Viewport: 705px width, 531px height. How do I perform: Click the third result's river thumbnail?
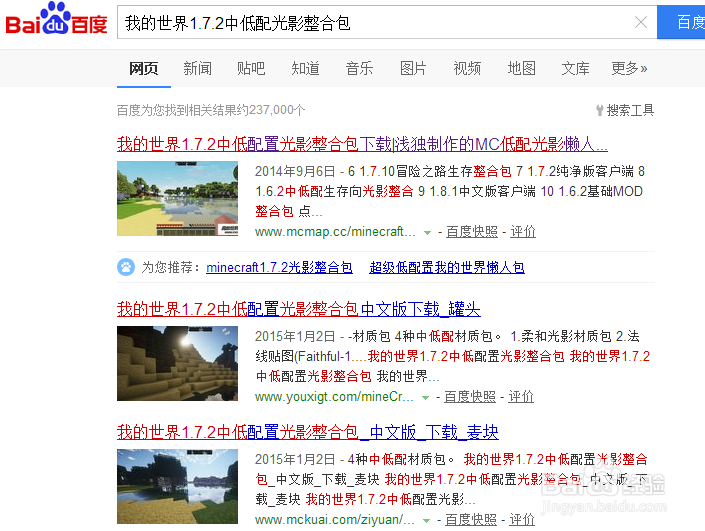177,486
